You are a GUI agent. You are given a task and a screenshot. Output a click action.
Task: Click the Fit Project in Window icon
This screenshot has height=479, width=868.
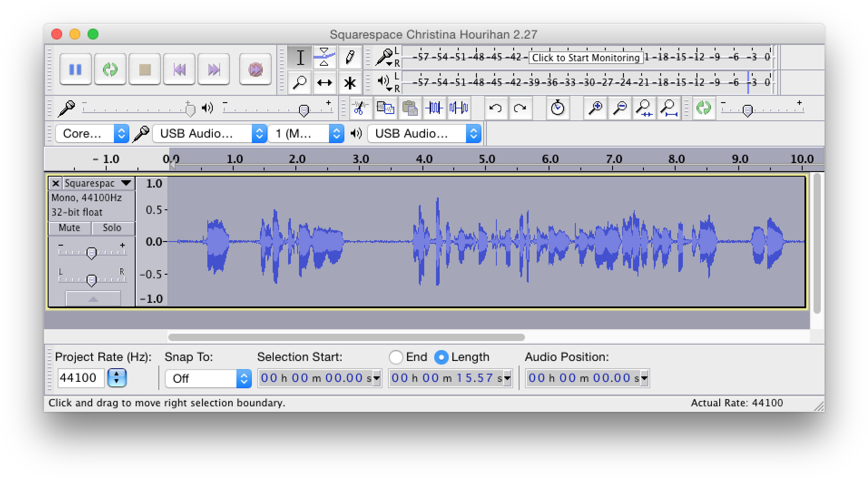click(x=668, y=108)
